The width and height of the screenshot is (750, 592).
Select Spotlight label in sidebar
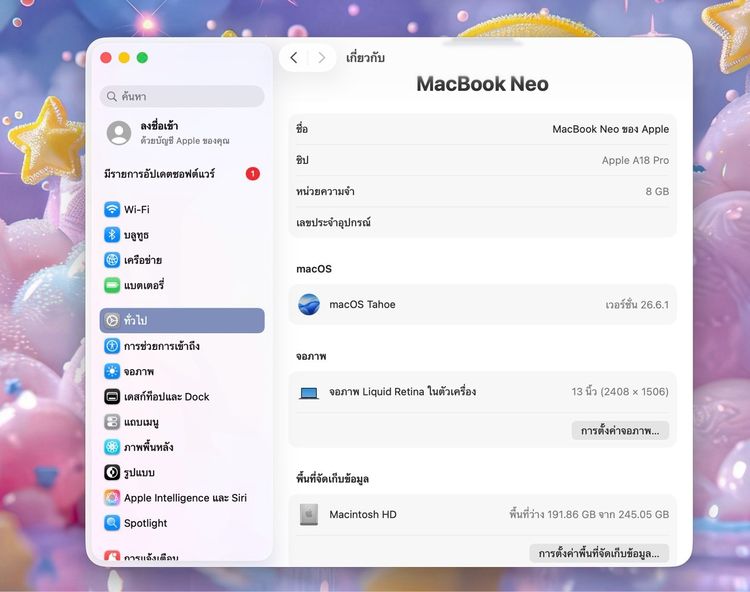[x=145, y=523]
